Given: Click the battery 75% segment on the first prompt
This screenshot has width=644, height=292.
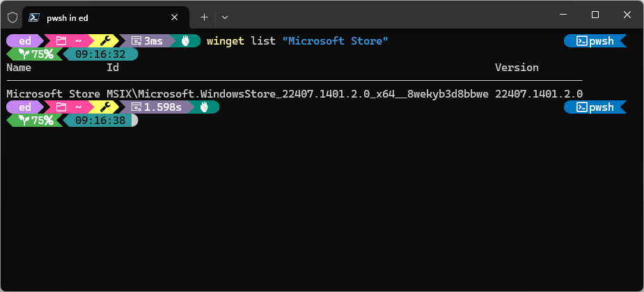Looking at the screenshot, I should pos(36,54).
